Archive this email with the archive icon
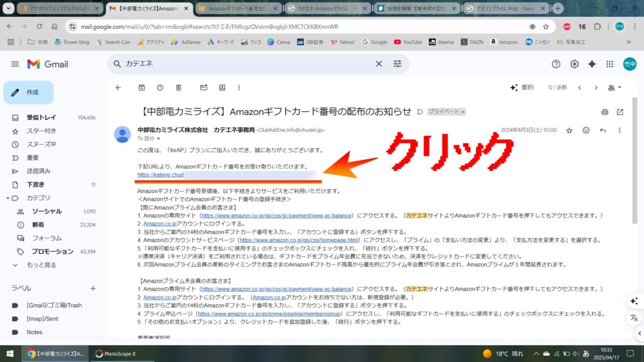The image size is (644, 362). tap(142, 87)
